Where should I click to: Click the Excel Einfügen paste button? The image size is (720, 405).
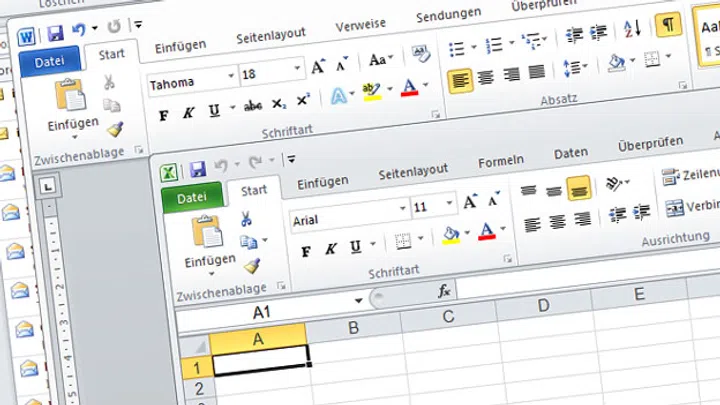click(209, 246)
